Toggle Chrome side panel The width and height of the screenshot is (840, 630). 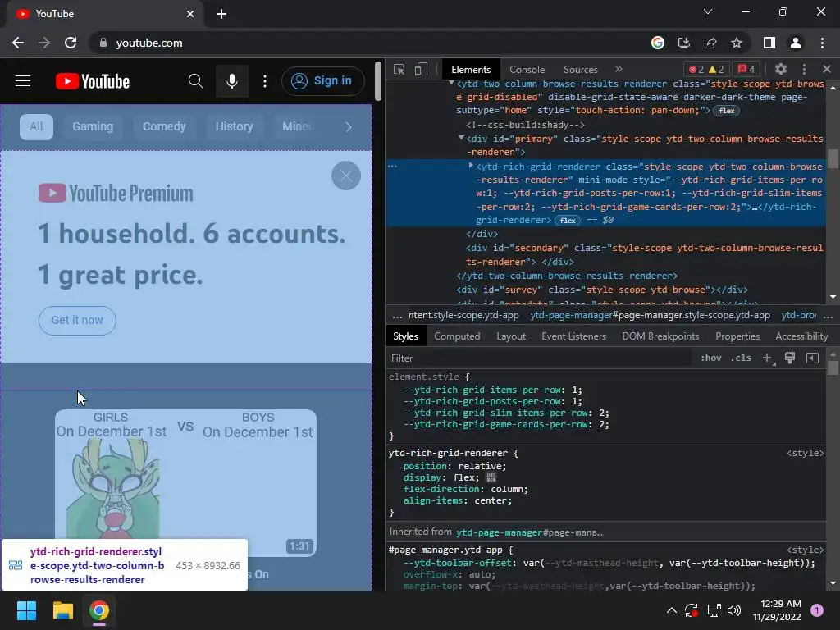(x=769, y=43)
